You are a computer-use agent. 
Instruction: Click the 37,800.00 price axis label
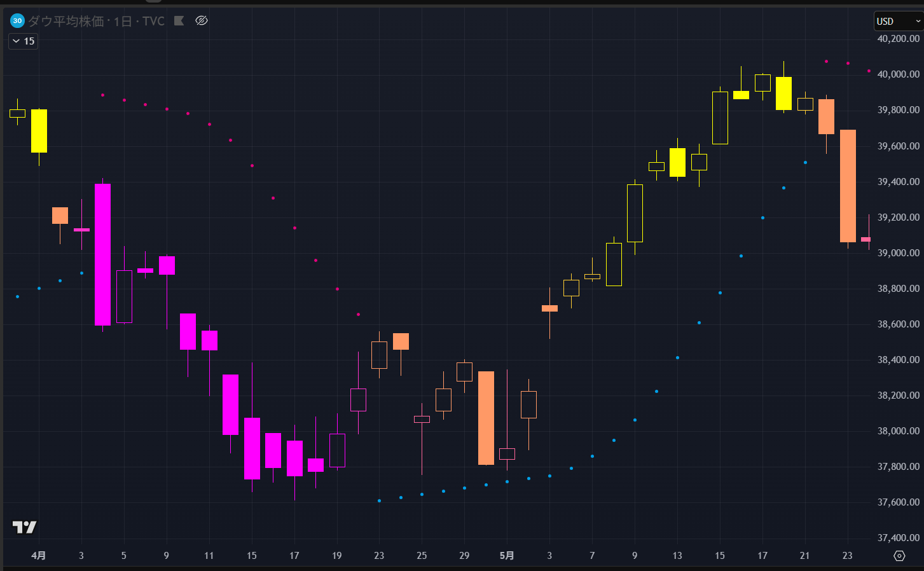click(x=899, y=467)
